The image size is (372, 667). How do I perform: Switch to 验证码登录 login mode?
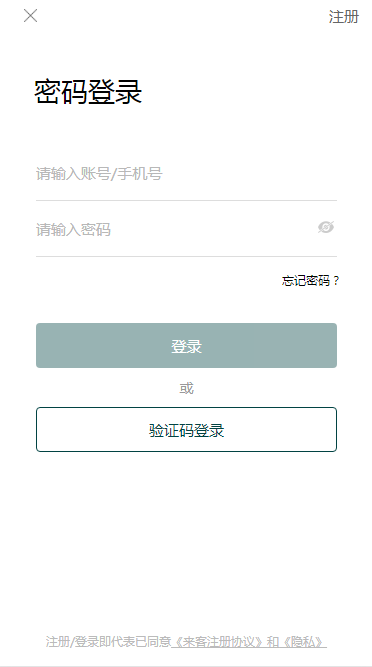coord(186,430)
